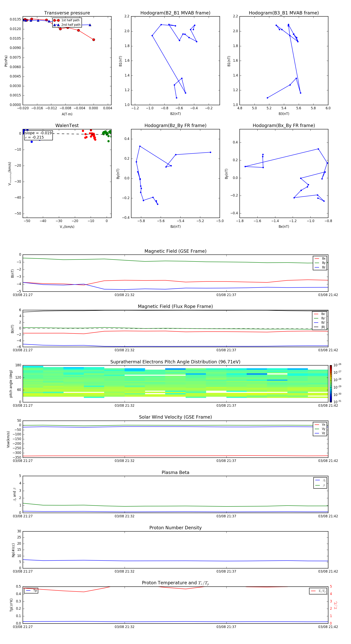Click the 'Tp' legend box

point(31,591)
